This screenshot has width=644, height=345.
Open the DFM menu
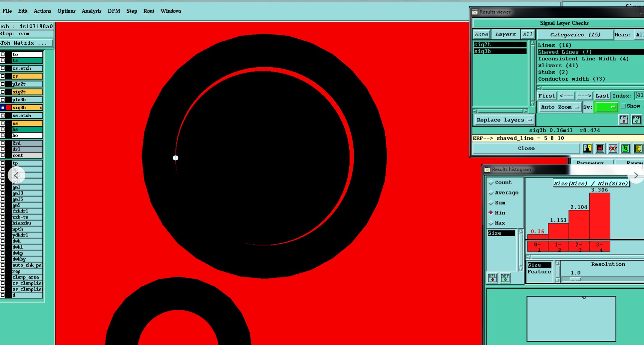(x=114, y=11)
